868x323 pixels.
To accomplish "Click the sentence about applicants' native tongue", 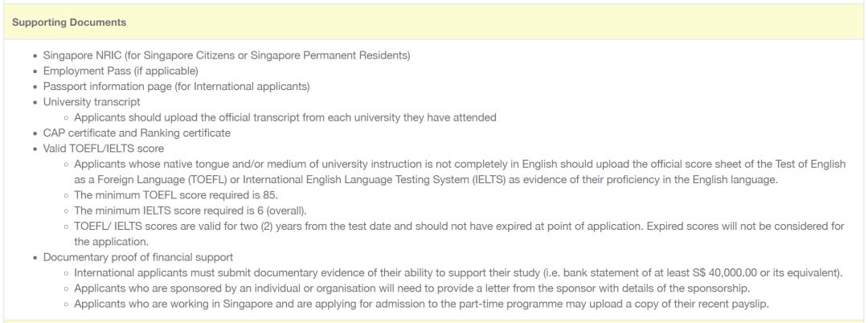I will (458, 164).
